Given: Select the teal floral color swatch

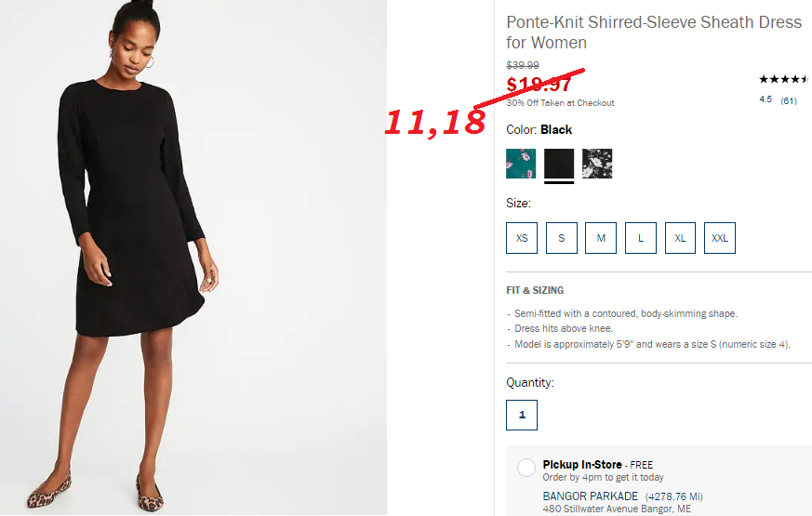Looking at the screenshot, I should coord(521,164).
